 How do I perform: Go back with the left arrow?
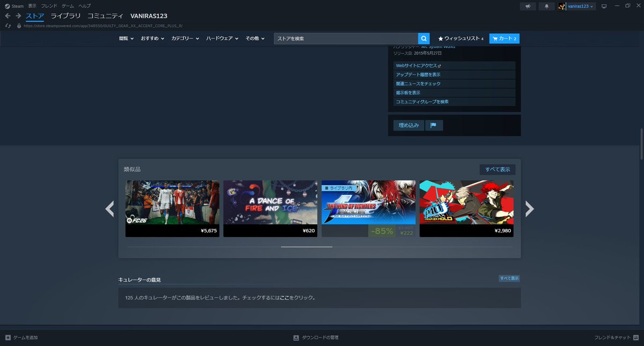[x=8, y=16]
